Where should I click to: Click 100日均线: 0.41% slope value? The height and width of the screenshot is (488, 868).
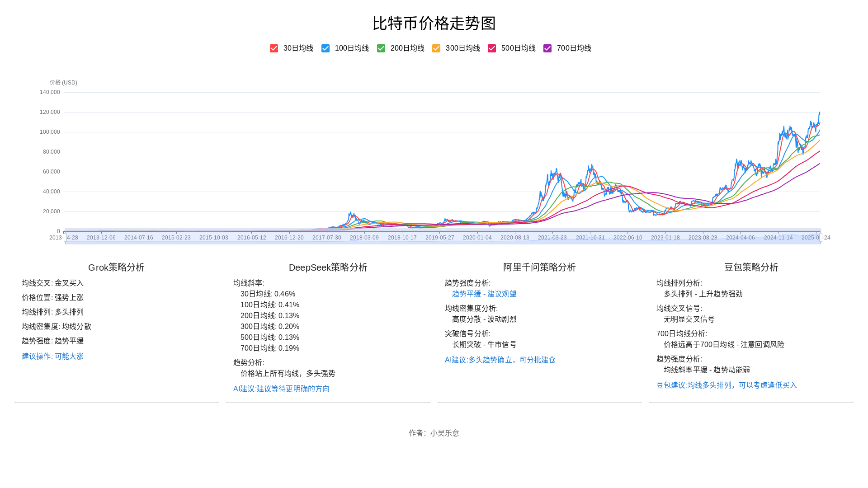click(270, 305)
